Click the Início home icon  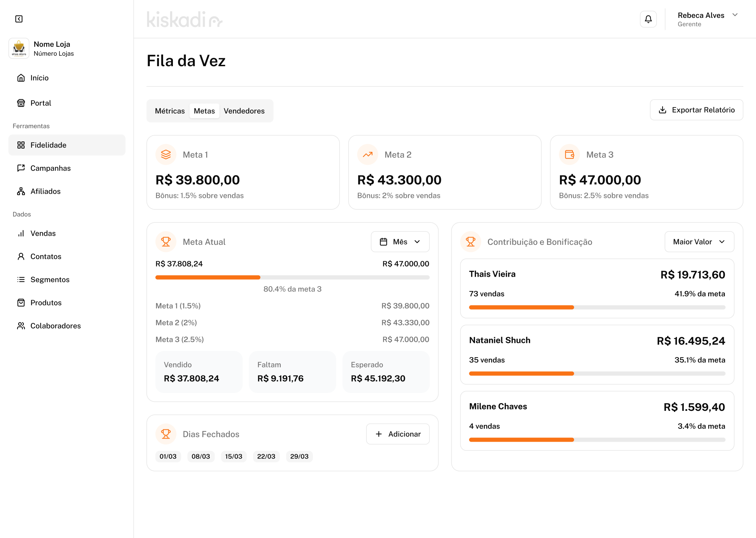click(21, 78)
